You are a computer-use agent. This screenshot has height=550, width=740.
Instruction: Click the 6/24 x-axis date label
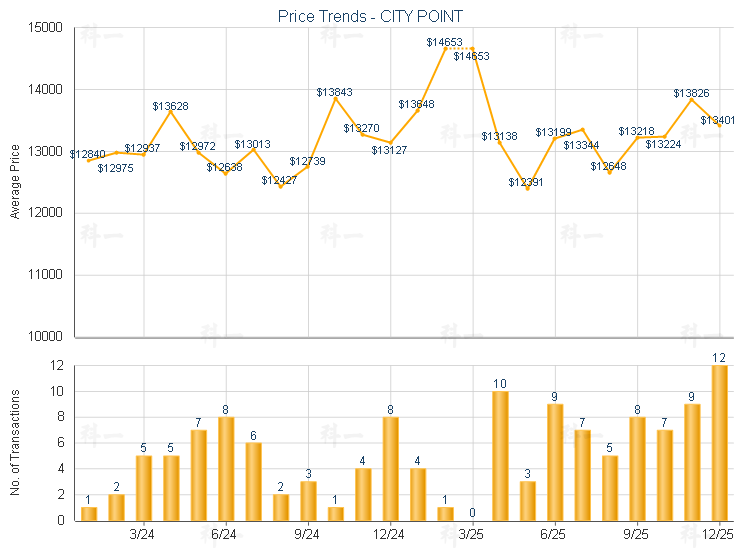pyautogui.click(x=226, y=535)
